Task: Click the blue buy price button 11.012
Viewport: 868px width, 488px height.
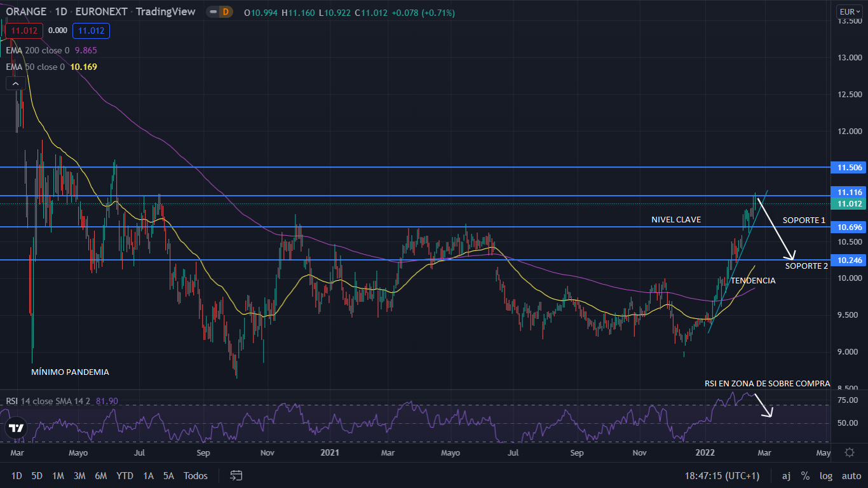Action: [x=91, y=30]
